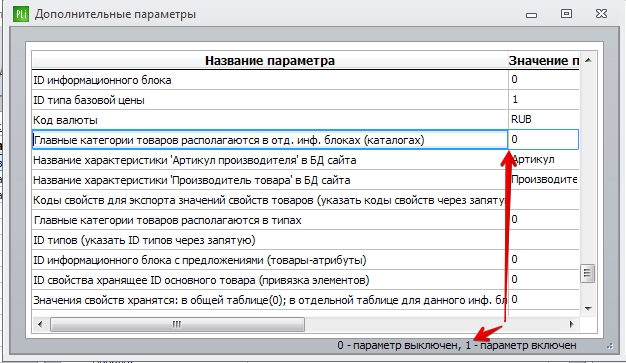Screen dimensions: 626x363
Task: Edit value of Главные категории товаров в типах
Action: pos(543,220)
